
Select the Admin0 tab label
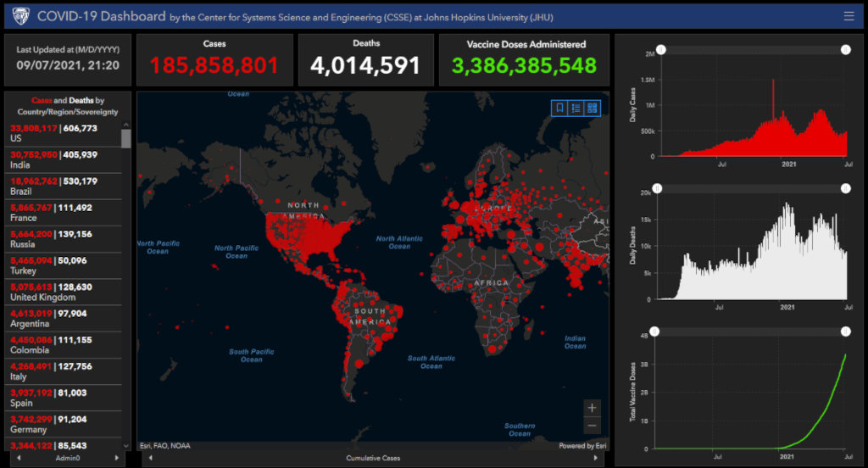(68, 458)
